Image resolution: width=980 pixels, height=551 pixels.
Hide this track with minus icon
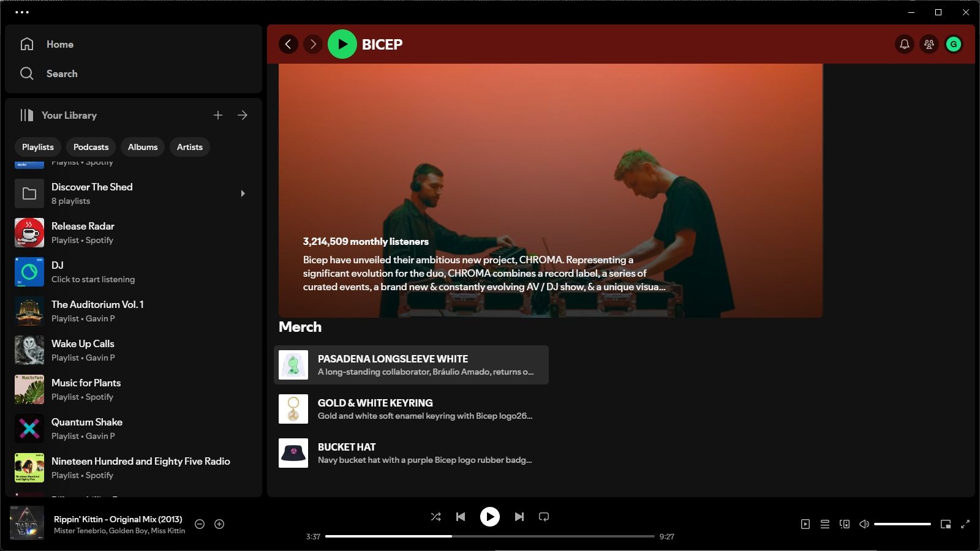(x=200, y=524)
